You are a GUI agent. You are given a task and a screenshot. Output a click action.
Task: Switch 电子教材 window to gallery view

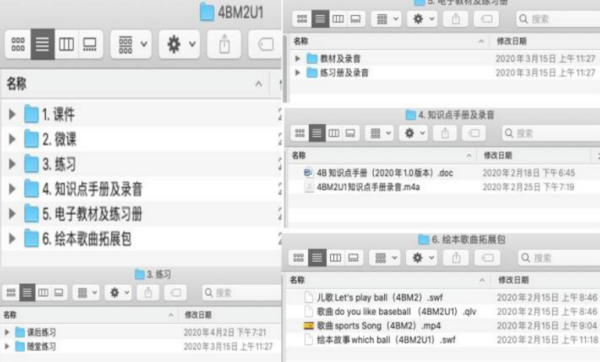pos(355,19)
